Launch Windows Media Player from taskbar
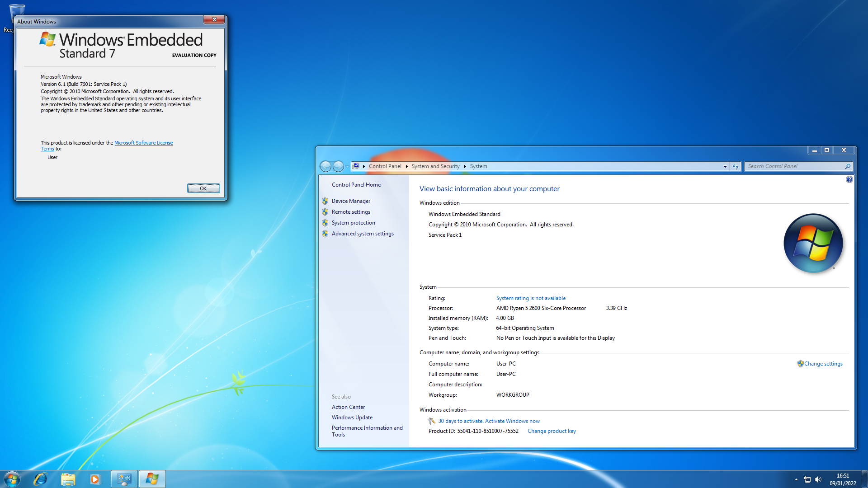The height and width of the screenshot is (488, 868). click(x=95, y=479)
